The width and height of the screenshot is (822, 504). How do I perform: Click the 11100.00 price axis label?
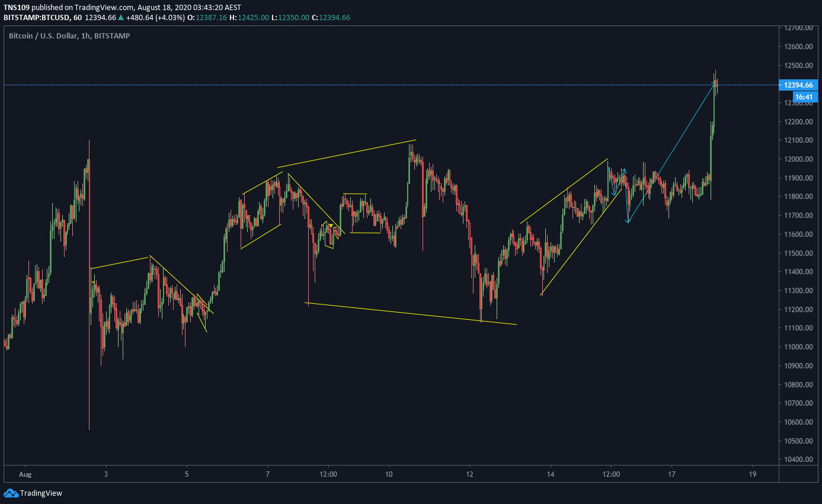[x=799, y=328]
